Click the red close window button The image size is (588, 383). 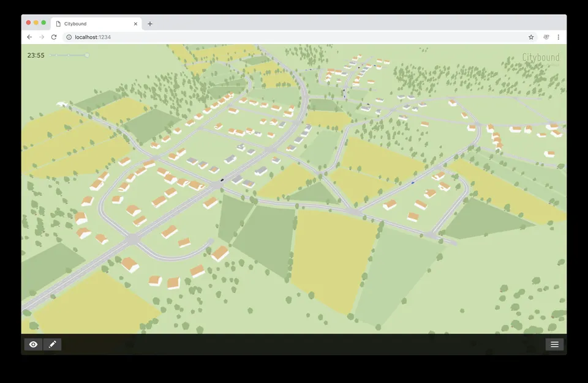tap(28, 23)
